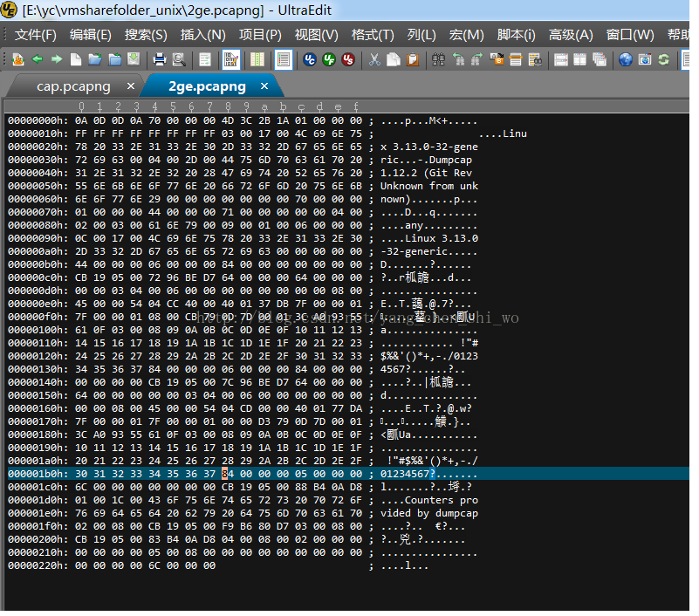Close the 2ge.pcapng tab
This screenshot has width=699, height=616.
click(x=264, y=86)
